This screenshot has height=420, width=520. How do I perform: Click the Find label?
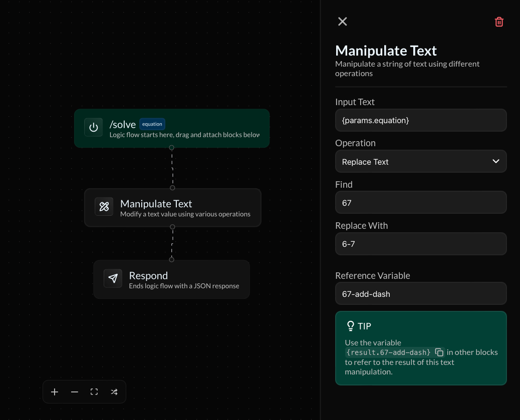pos(344,184)
